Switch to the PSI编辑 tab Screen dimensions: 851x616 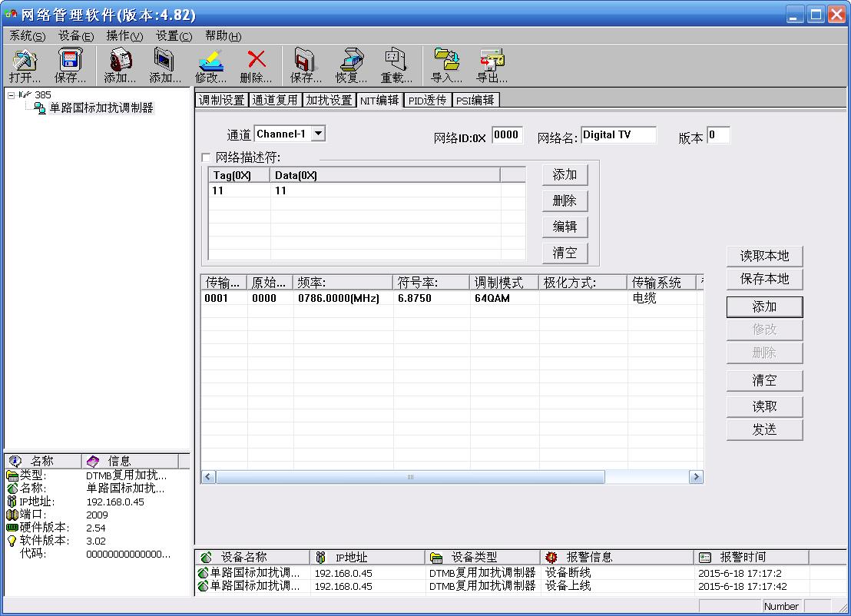click(x=475, y=100)
